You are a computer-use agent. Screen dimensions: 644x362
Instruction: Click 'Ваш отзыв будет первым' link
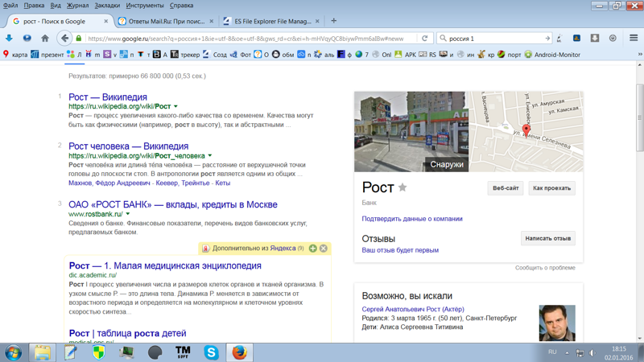pos(400,250)
